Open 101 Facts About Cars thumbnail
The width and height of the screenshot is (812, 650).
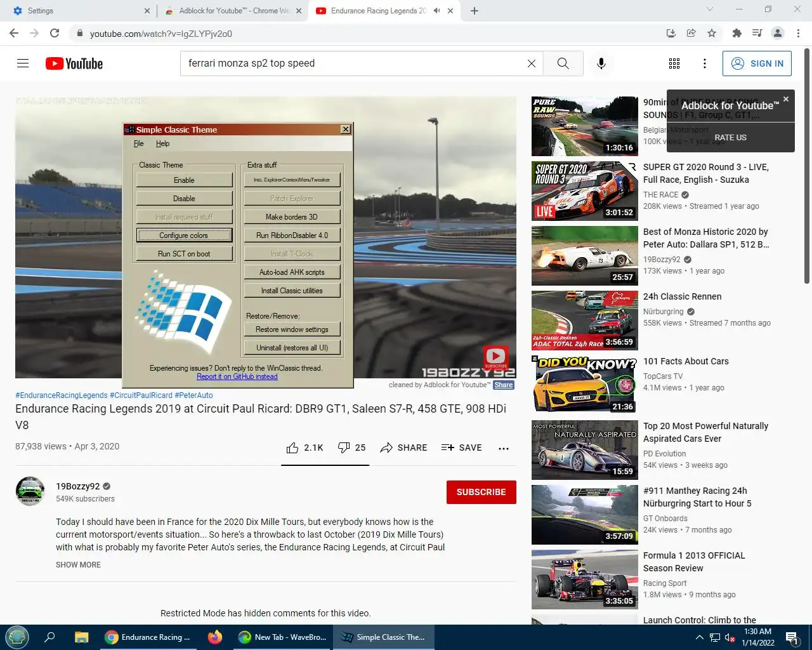pyautogui.click(x=585, y=385)
